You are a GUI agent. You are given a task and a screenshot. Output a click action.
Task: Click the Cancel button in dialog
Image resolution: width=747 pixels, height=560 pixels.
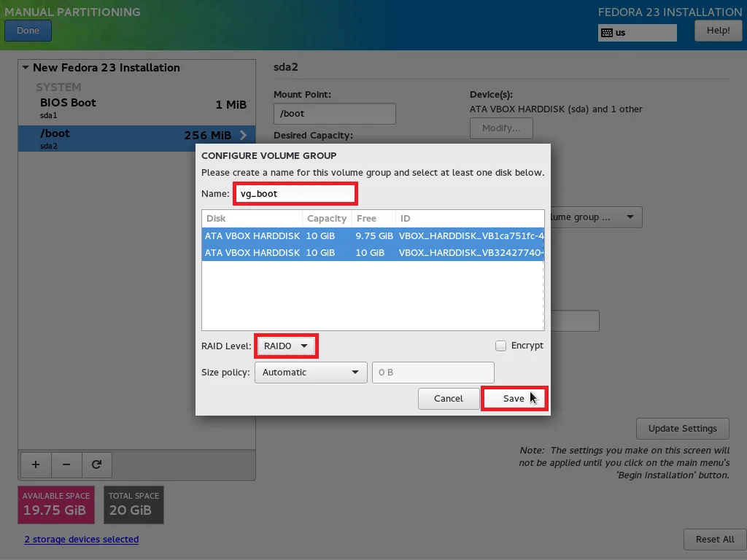[x=449, y=399]
